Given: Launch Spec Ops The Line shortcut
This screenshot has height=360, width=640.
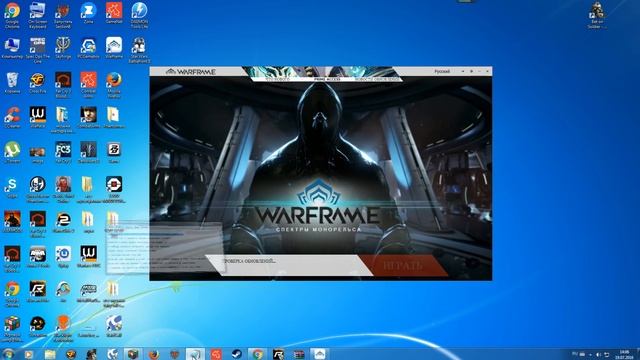Looking at the screenshot, I should point(38,50).
